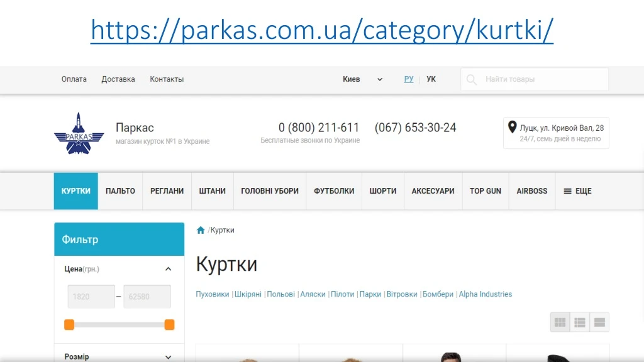Viewport: 644px width, 362px height.
Task: Switch to compact list view icon
Action: (599, 322)
